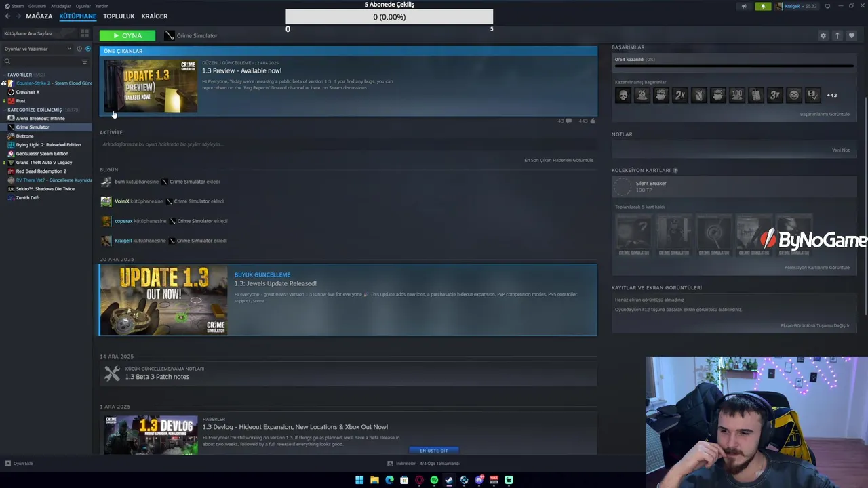868x488 pixels.
Task: Click the 3x achievement icon
Action: (x=774, y=95)
